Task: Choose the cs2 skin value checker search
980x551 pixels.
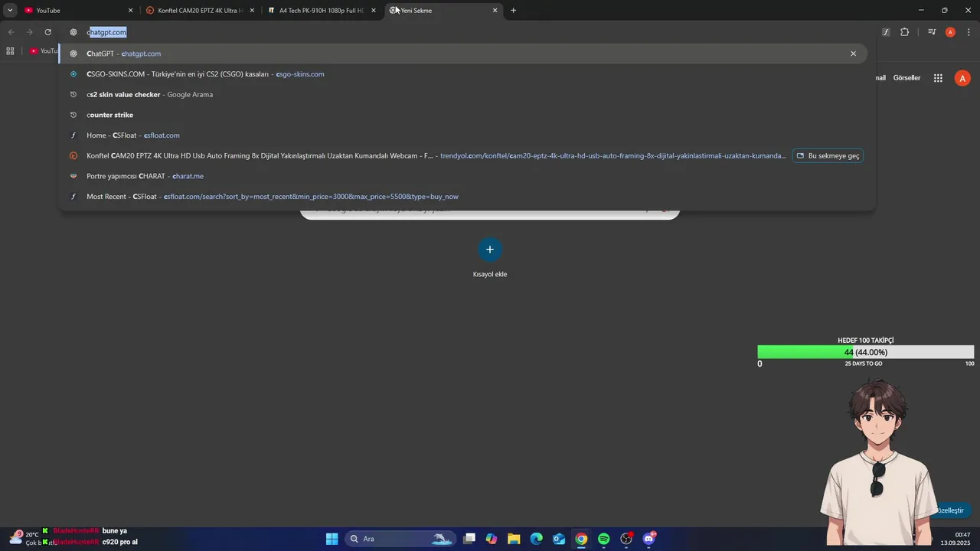Action: pyautogui.click(x=465, y=94)
